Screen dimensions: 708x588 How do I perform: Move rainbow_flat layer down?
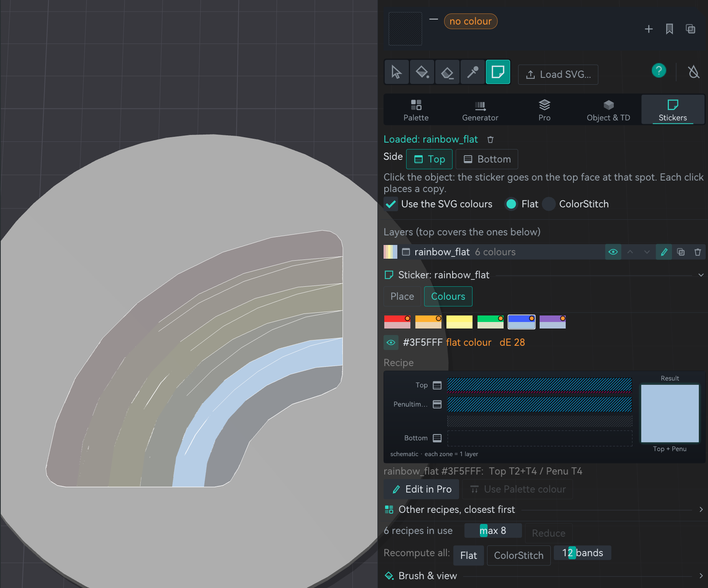tap(647, 252)
